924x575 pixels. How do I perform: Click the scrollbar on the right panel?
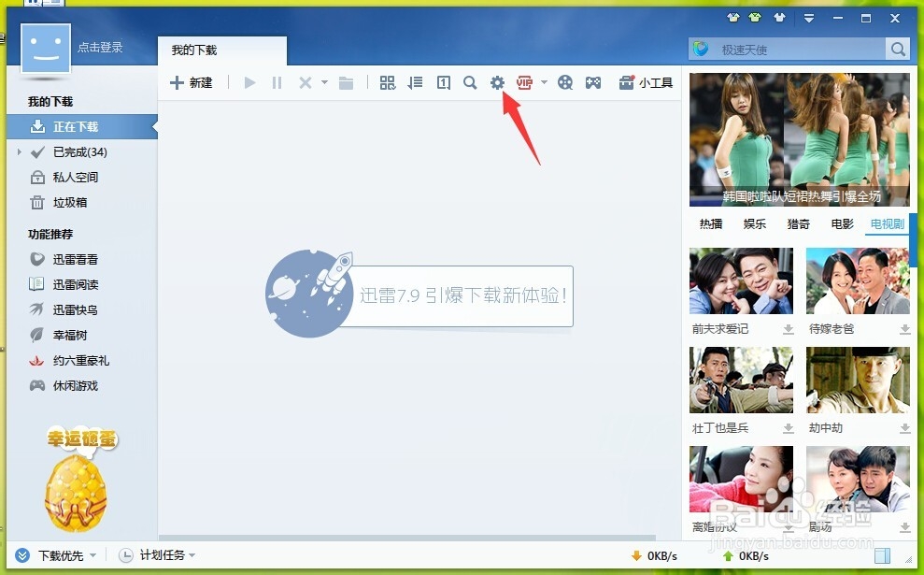(913, 240)
